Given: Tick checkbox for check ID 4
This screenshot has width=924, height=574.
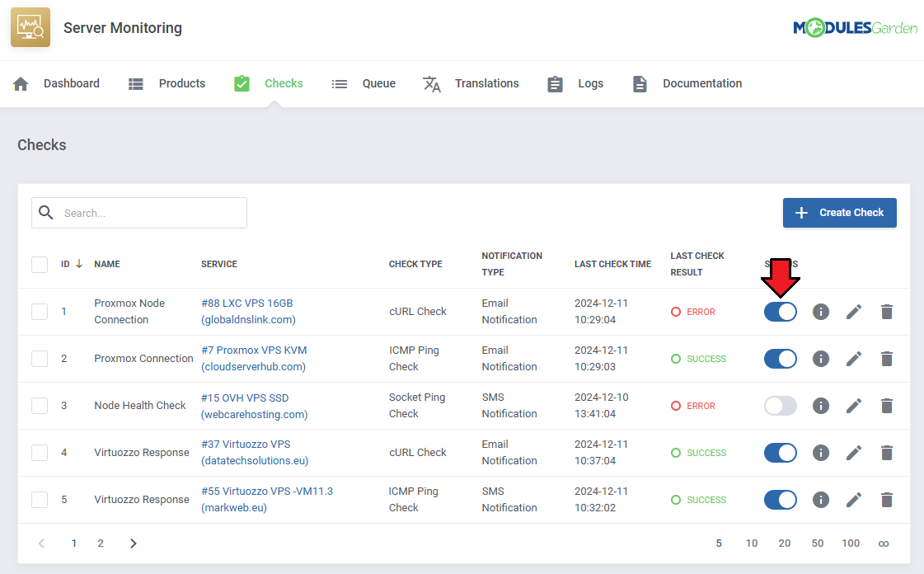Looking at the screenshot, I should [x=40, y=453].
